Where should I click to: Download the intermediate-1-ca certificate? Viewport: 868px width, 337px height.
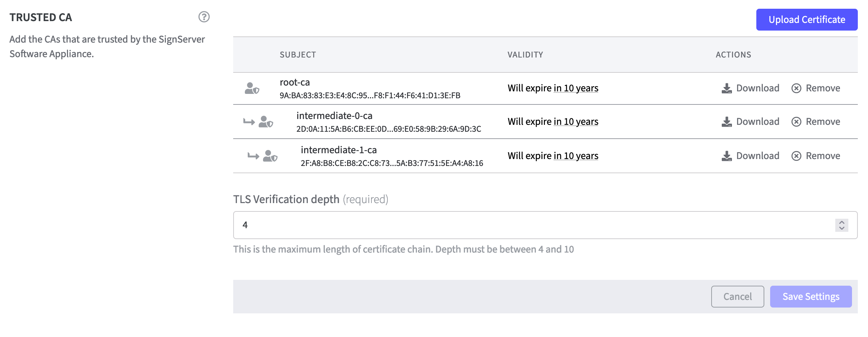pyautogui.click(x=750, y=156)
